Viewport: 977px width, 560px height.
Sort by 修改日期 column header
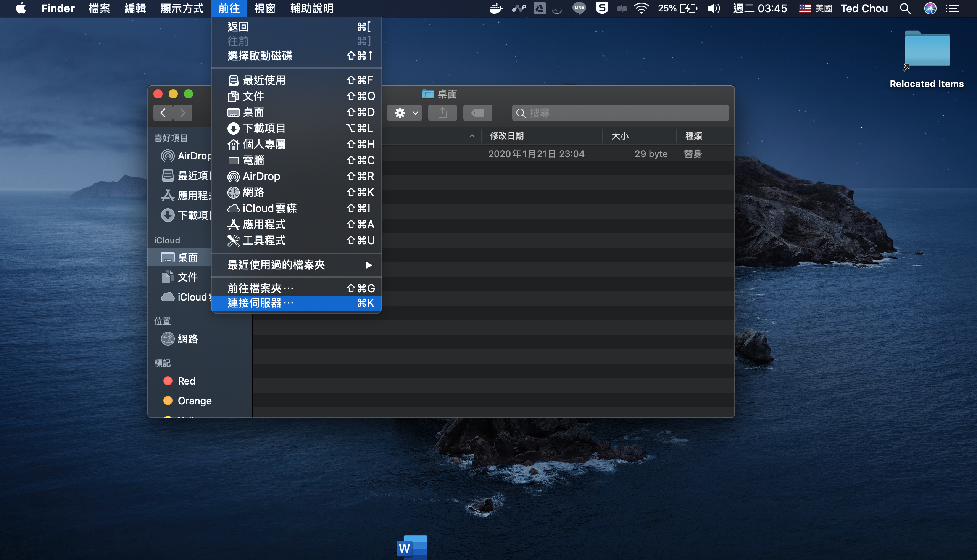coord(506,136)
